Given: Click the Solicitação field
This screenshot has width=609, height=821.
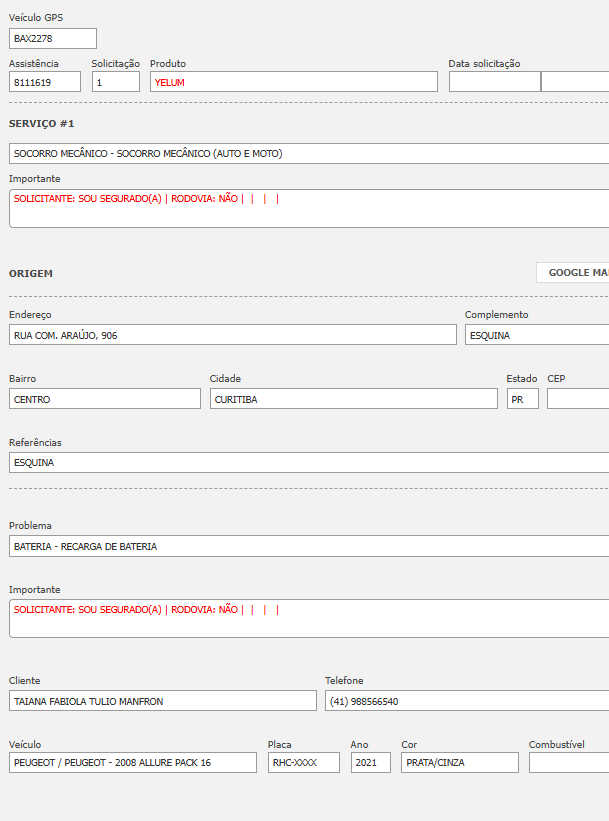Looking at the screenshot, I should 116,82.
